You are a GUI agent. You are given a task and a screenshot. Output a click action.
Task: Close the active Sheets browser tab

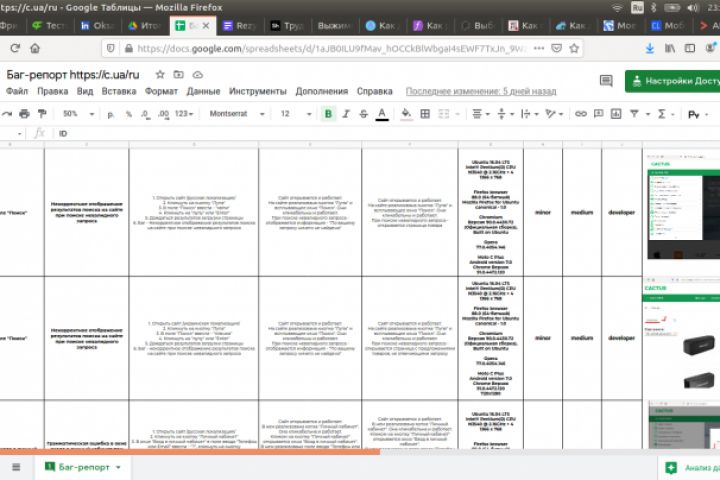click(x=206, y=26)
